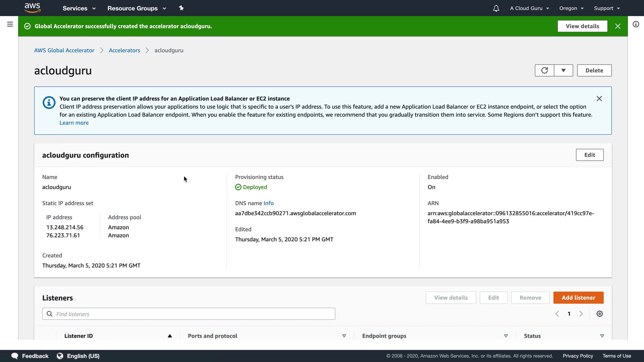This screenshot has width=644, height=362.
Task: Click the AWS logo home icon
Action: click(x=33, y=8)
